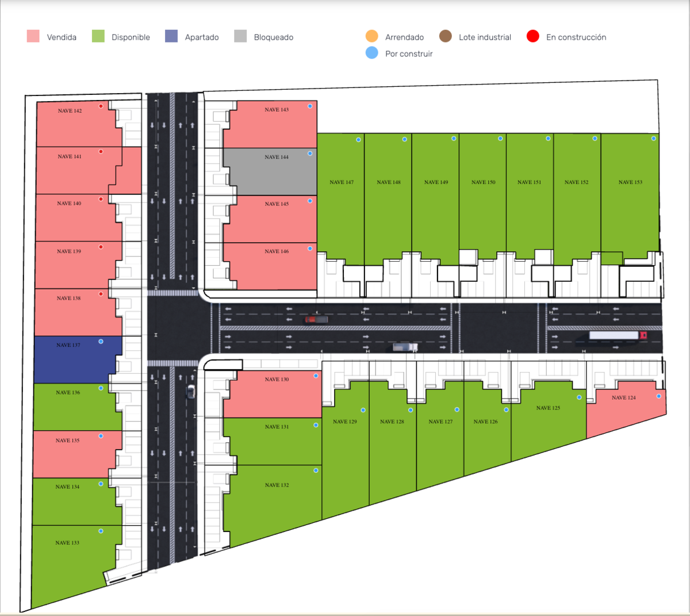690x616 pixels.
Task: Click the red En construcción legend circle
Action: coord(533,36)
